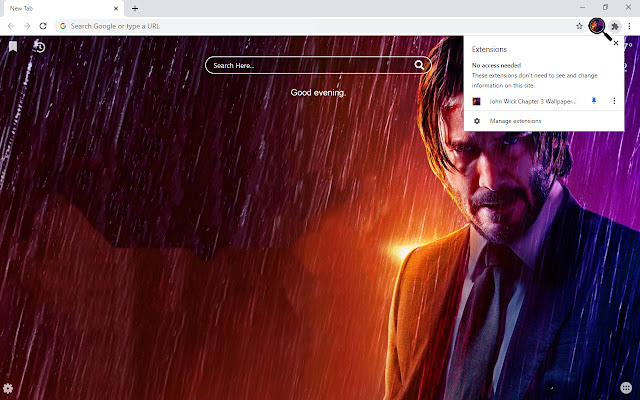Focus the Search Google or type a URL bar
This screenshot has width=640, height=400.
pos(320,26)
